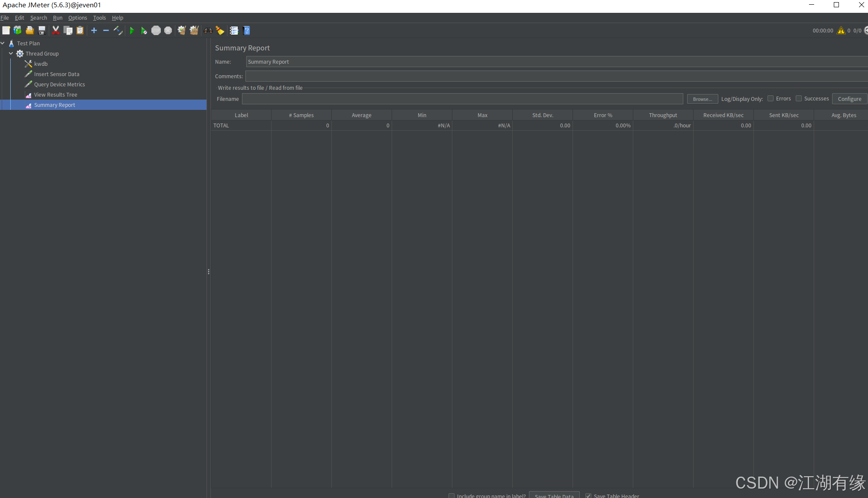Click the warning triangle log indicator
Viewport: 868px width, 498px height.
[841, 30]
